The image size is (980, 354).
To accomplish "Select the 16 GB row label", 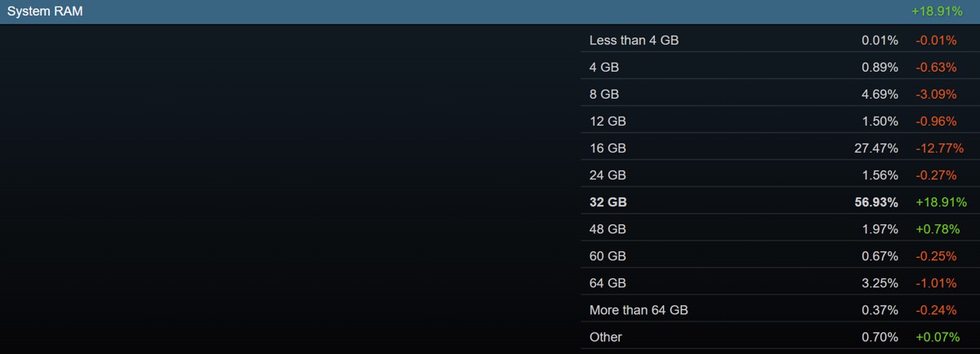I will point(607,148).
